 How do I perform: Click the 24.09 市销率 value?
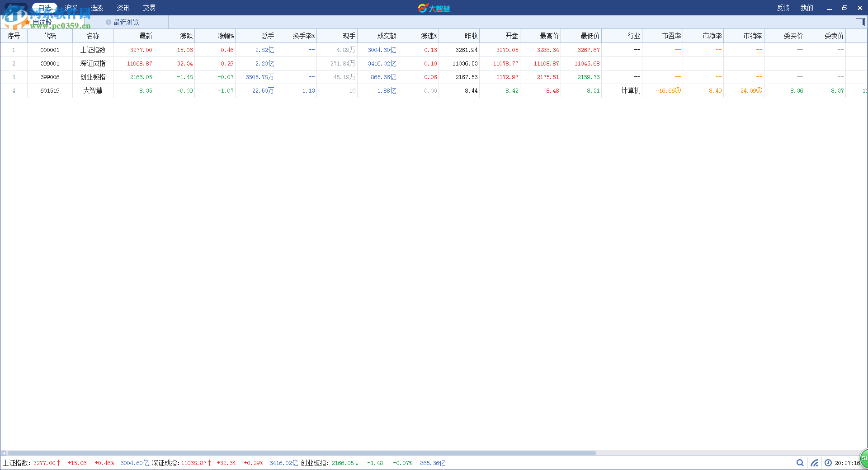pos(751,90)
